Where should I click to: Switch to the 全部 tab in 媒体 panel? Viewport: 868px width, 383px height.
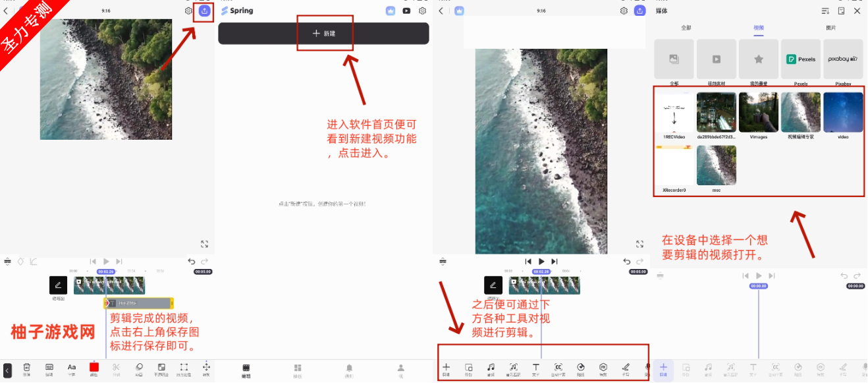(687, 28)
